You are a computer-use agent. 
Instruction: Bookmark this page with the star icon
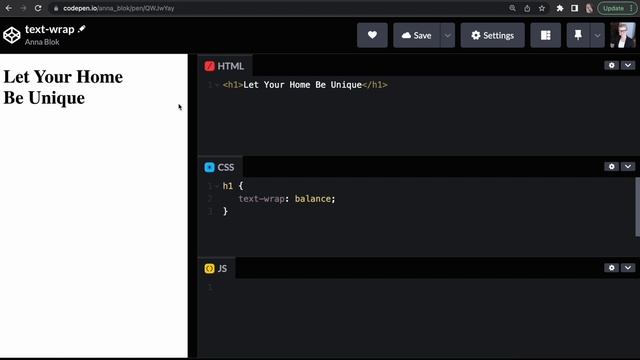[x=542, y=8]
